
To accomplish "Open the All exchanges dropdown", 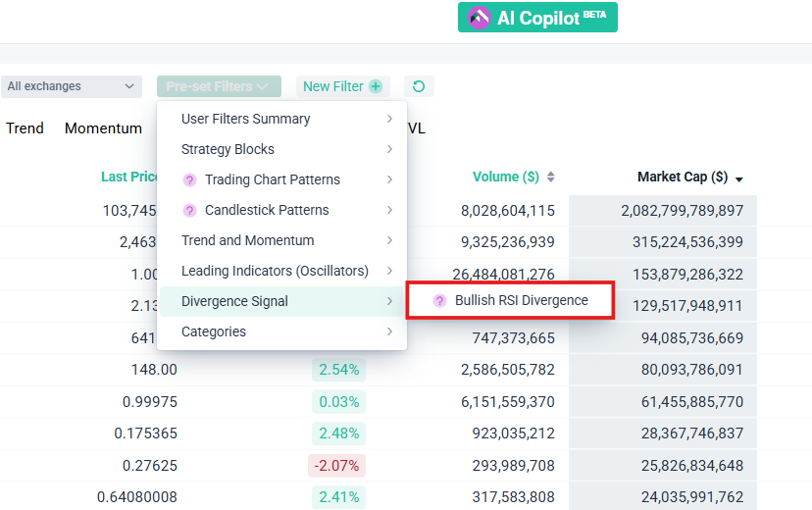I will (73, 86).
